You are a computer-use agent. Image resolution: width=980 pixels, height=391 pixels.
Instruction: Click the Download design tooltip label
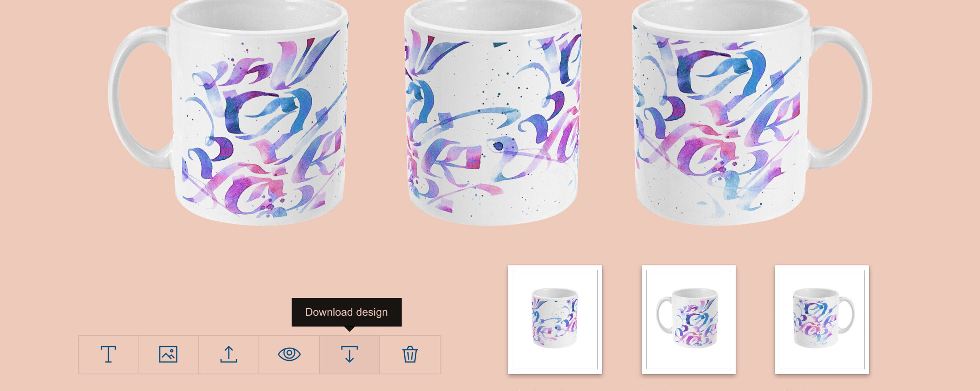click(346, 312)
